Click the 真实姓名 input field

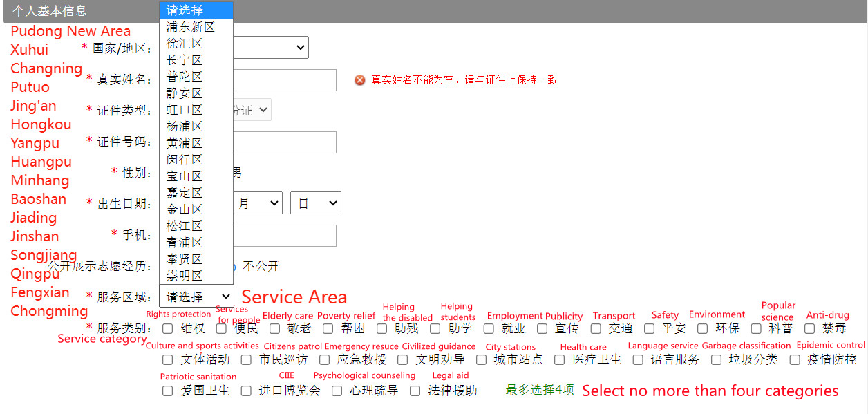(285, 79)
